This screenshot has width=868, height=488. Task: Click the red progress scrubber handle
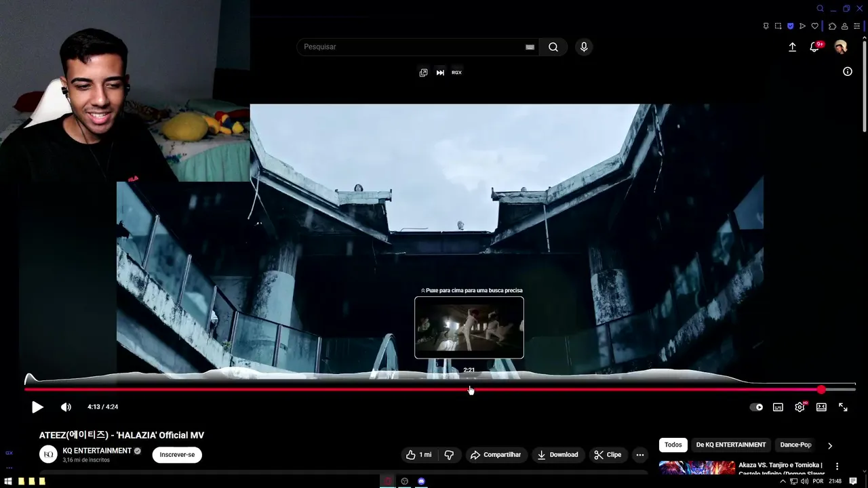click(x=821, y=390)
